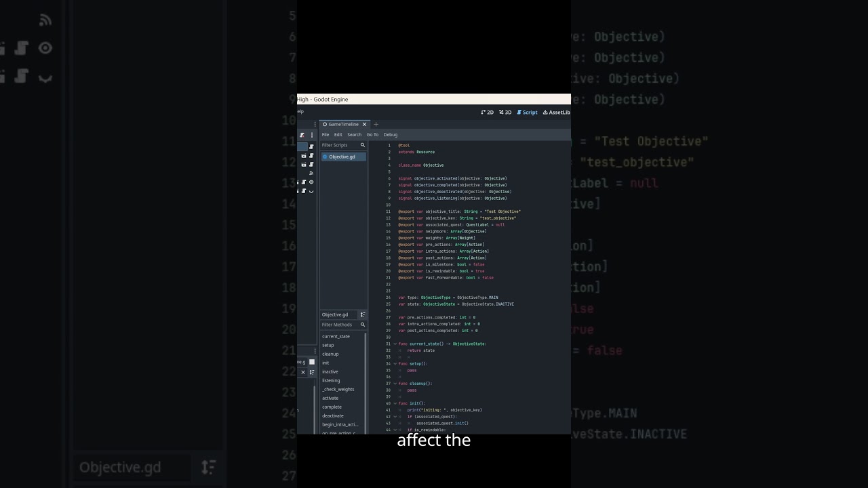Toggle the eye visibility icon in scene tree
Screen dimensions: 868x488
coord(311,182)
